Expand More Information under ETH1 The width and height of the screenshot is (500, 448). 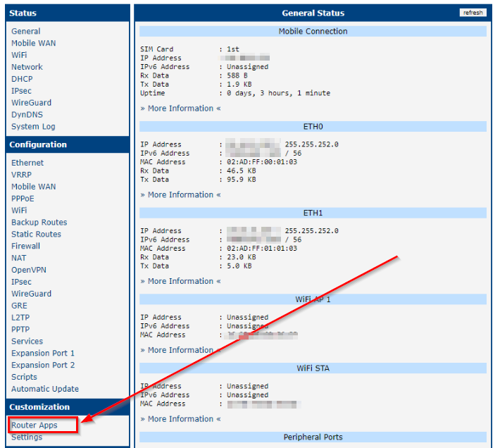click(x=180, y=282)
